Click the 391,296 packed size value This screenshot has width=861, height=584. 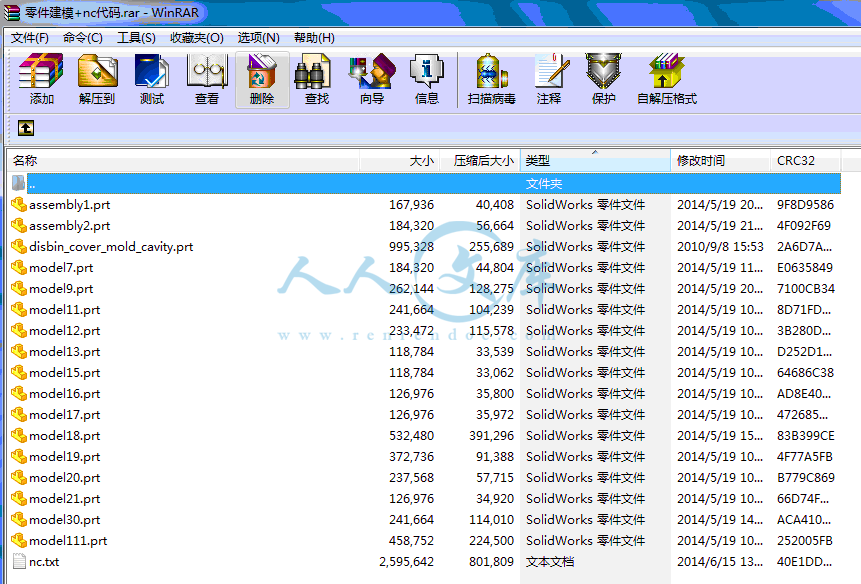[x=491, y=436]
